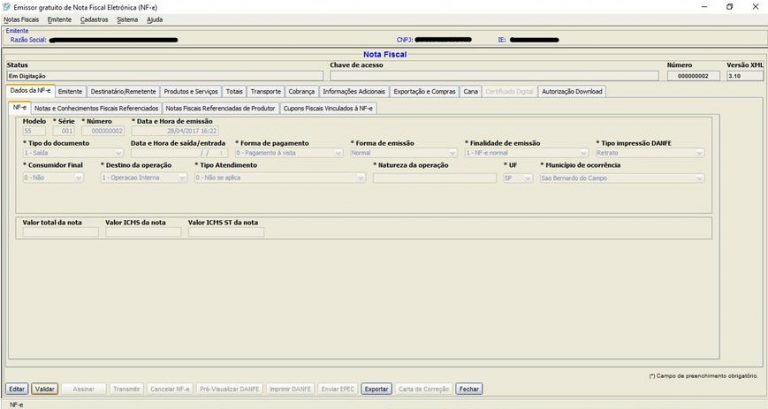Select the NF-e sub-tab
Screen dimensions: 768x409
pyautogui.click(x=20, y=107)
